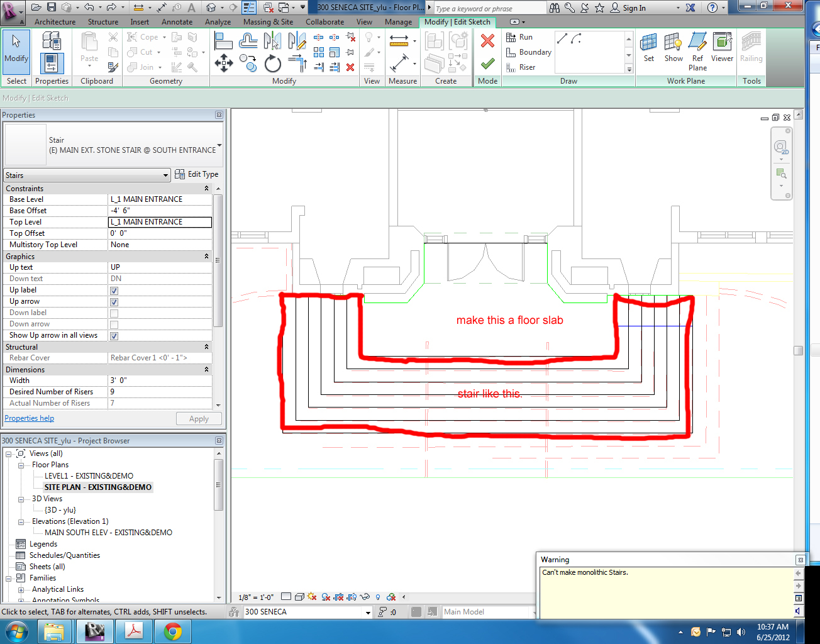The width and height of the screenshot is (820, 644).
Task: Toggle Show Up arrow in all views
Action: coord(114,336)
